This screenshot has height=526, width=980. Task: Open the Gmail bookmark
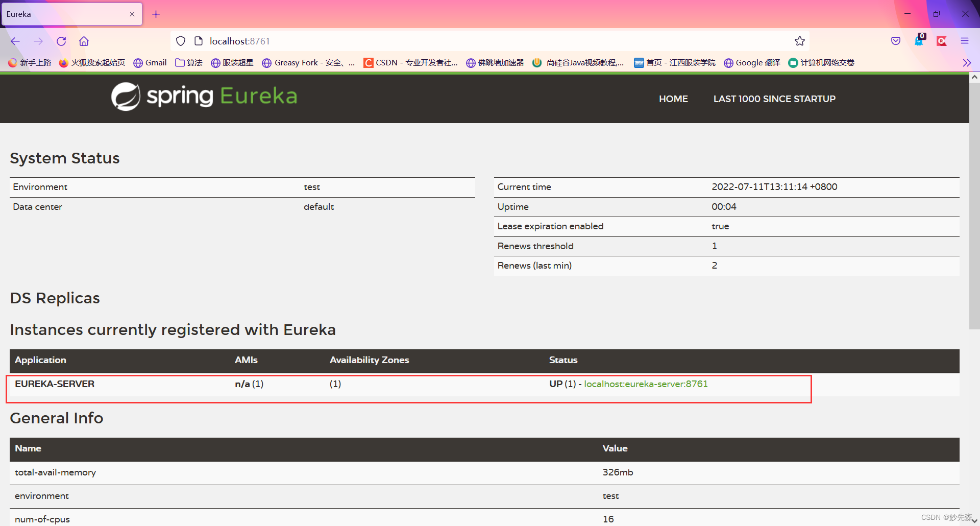150,63
